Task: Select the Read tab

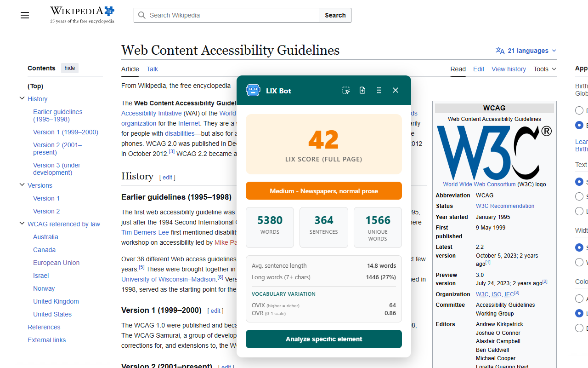Action: (458, 69)
